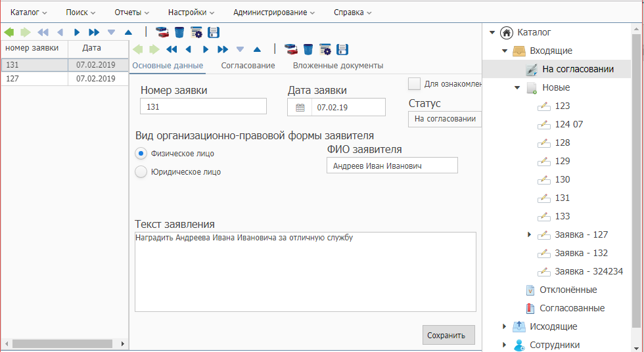Open the Администрирование menu
644x352 pixels.
point(274,12)
